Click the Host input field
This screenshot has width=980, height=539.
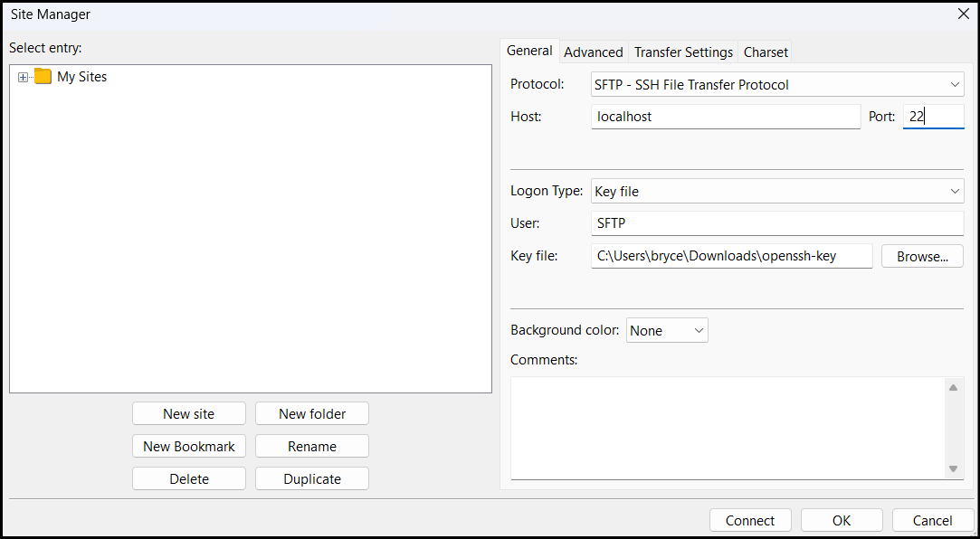[x=725, y=116]
